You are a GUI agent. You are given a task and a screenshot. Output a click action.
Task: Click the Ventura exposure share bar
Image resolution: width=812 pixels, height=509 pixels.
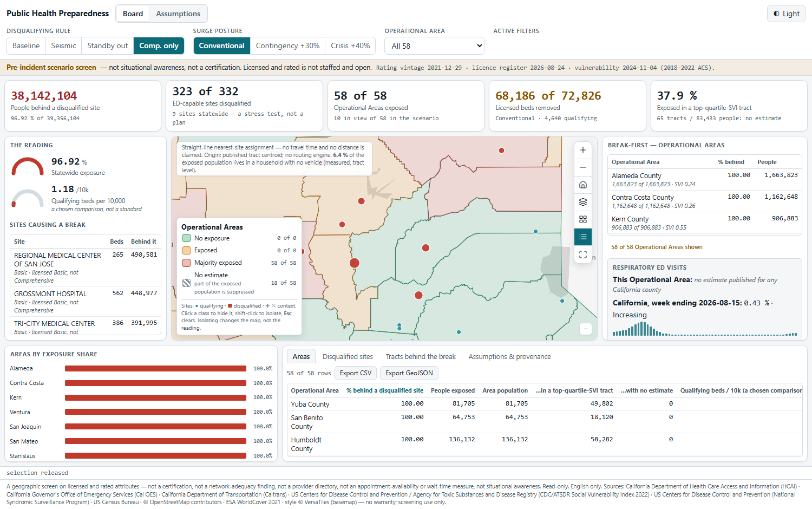155,412
